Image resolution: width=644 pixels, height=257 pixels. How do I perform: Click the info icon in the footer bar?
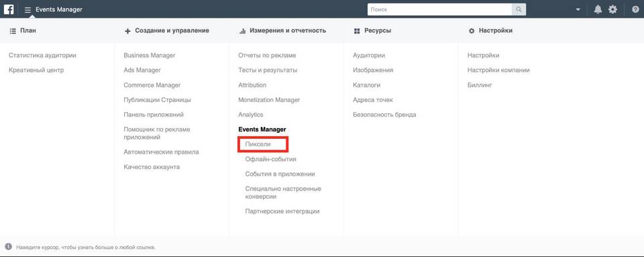coord(9,247)
